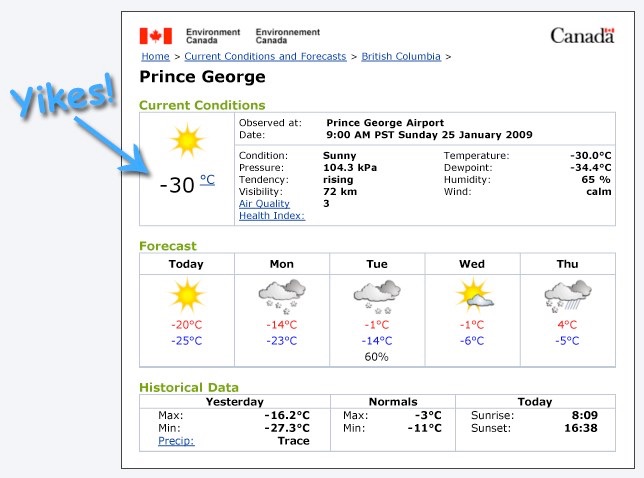Click Tuesday's snow forecast icon

click(x=376, y=296)
